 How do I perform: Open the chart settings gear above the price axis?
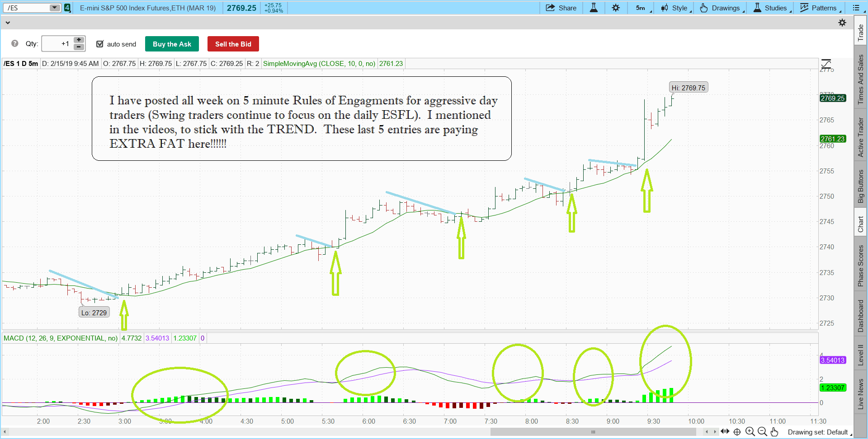[843, 23]
